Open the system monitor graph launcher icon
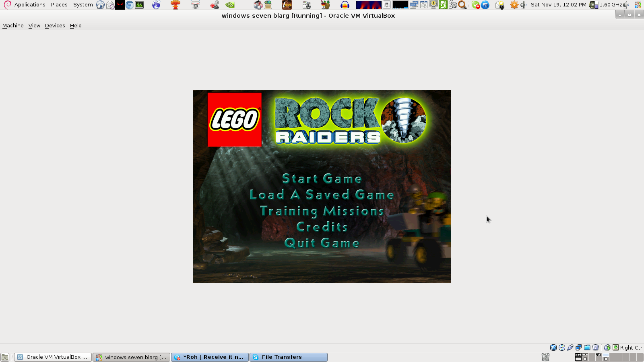The image size is (644, 362). tap(139, 5)
